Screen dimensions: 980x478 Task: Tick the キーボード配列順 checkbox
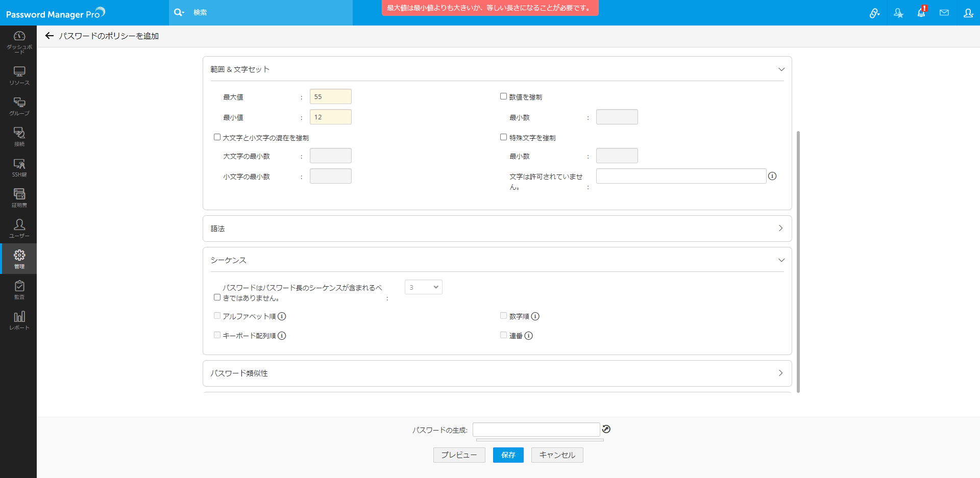tap(217, 335)
